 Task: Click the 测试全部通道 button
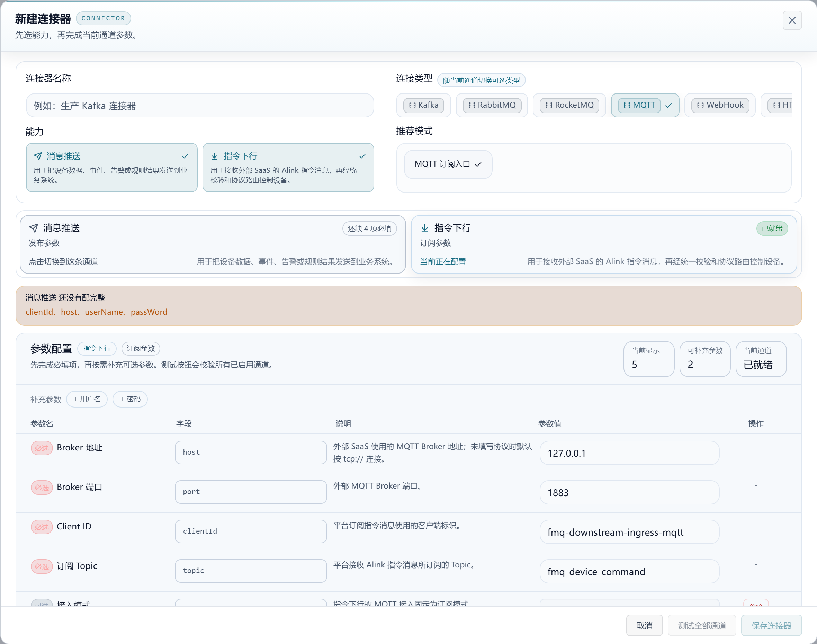point(702,626)
